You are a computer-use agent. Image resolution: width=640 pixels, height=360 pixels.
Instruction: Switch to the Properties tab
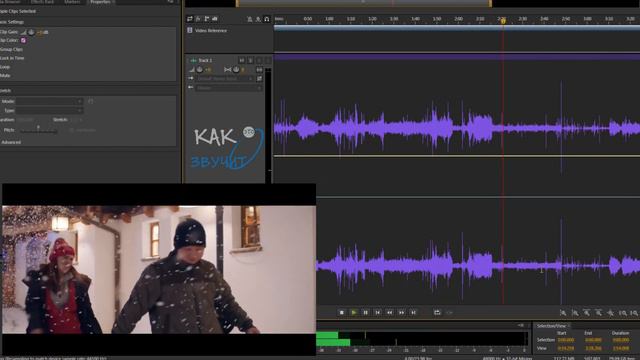click(x=100, y=2)
